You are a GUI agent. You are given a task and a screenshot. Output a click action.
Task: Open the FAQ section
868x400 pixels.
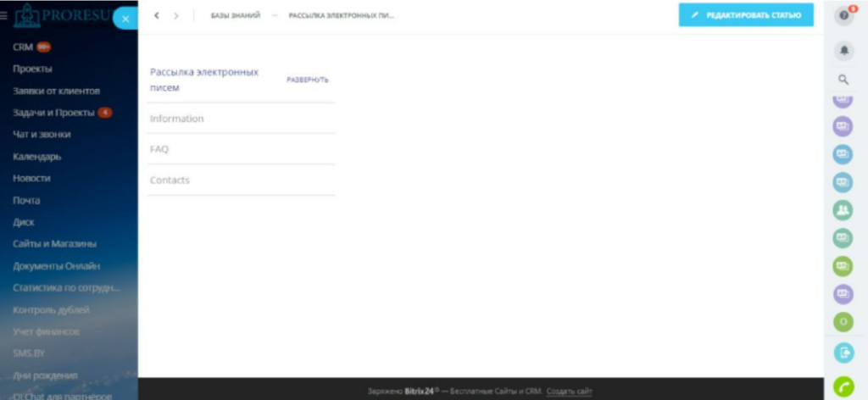(x=159, y=149)
